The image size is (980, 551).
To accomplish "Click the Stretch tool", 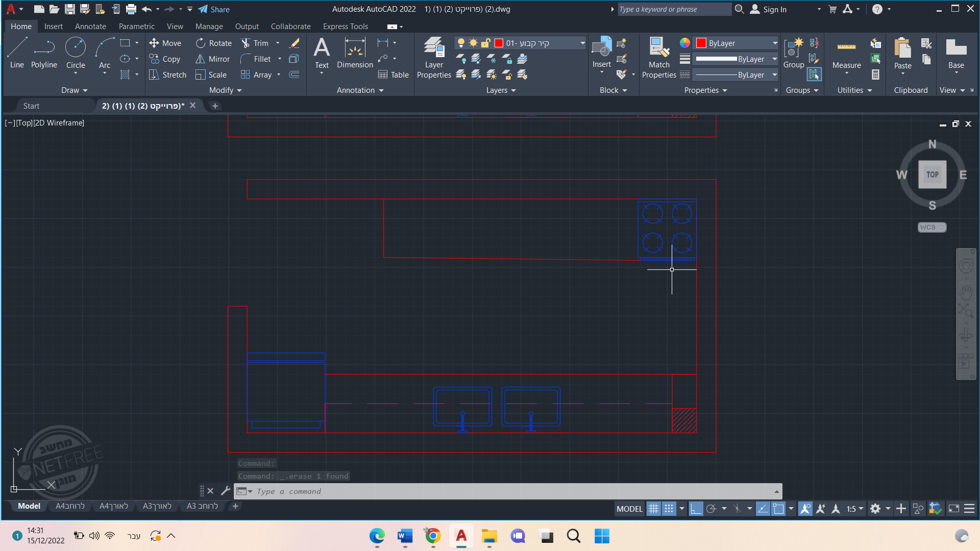I will tap(168, 75).
